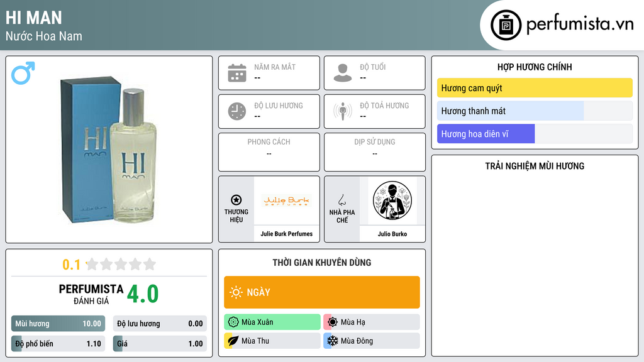Click the calendar icon beside Năm Ra Mắt
The width and height of the screenshot is (644, 362).
click(x=237, y=73)
